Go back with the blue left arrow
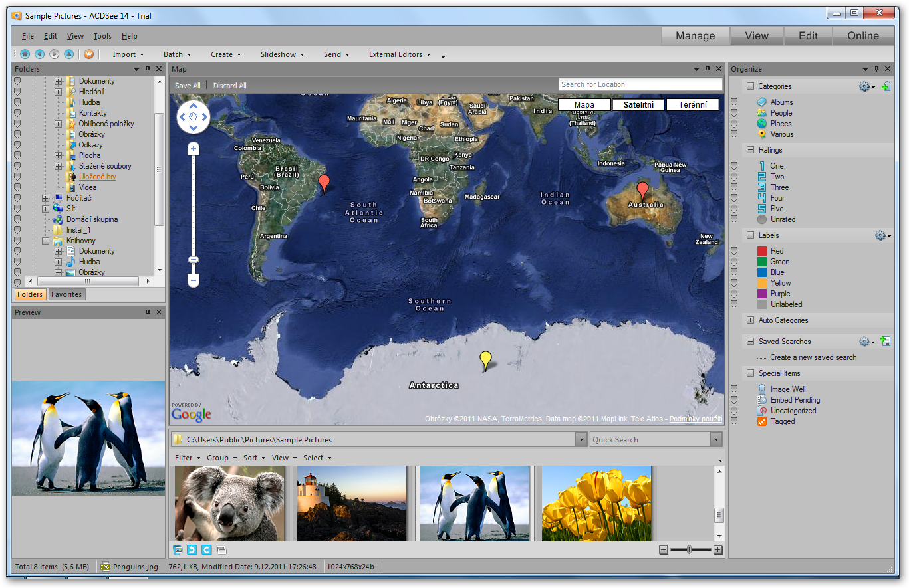The height and width of the screenshot is (588, 909). [x=39, y=54]
